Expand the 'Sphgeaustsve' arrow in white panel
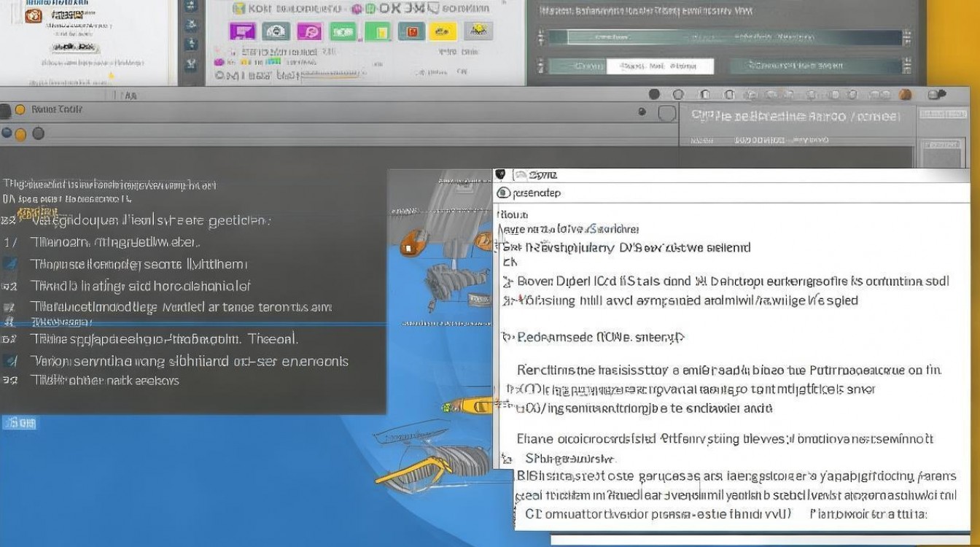 pyautogui.click(x=518, y=459)
